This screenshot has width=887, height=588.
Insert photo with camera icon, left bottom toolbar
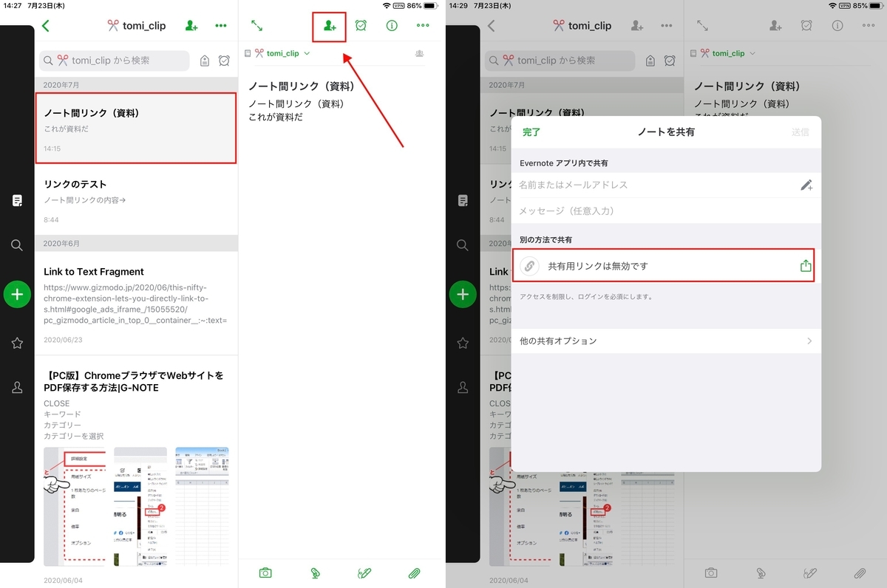point(265,572)
